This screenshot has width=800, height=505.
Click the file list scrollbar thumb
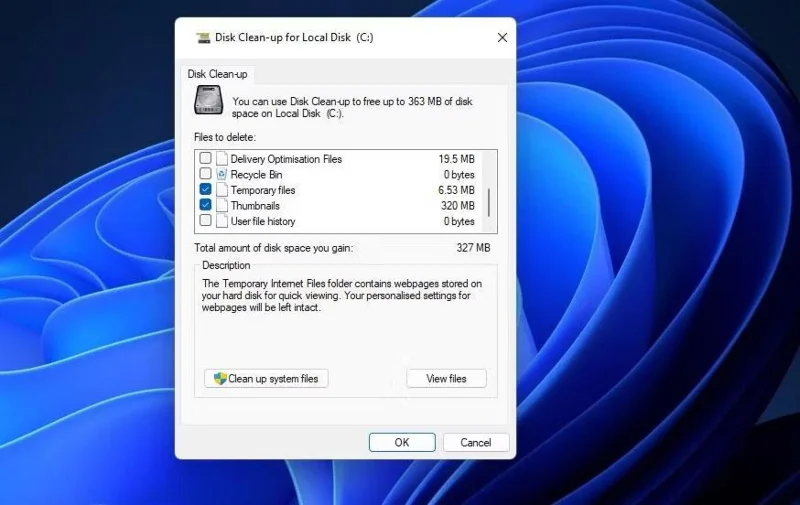coord(489,203)
